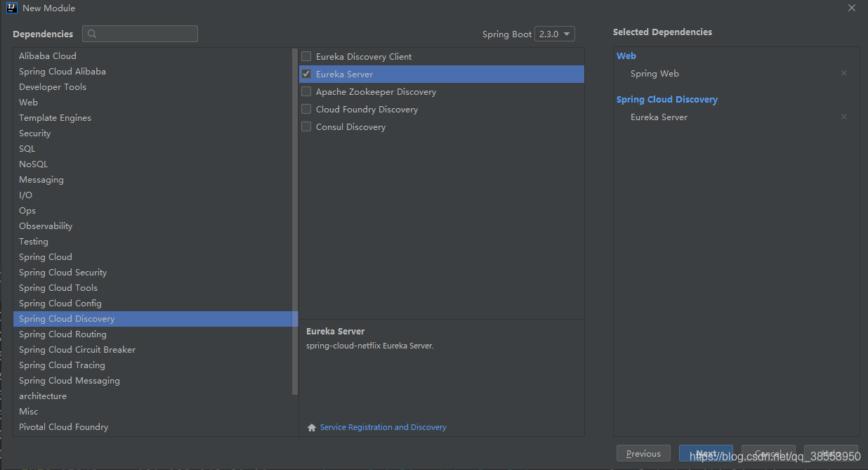Select Spring Cloud Messaging category

click(152, 381)
